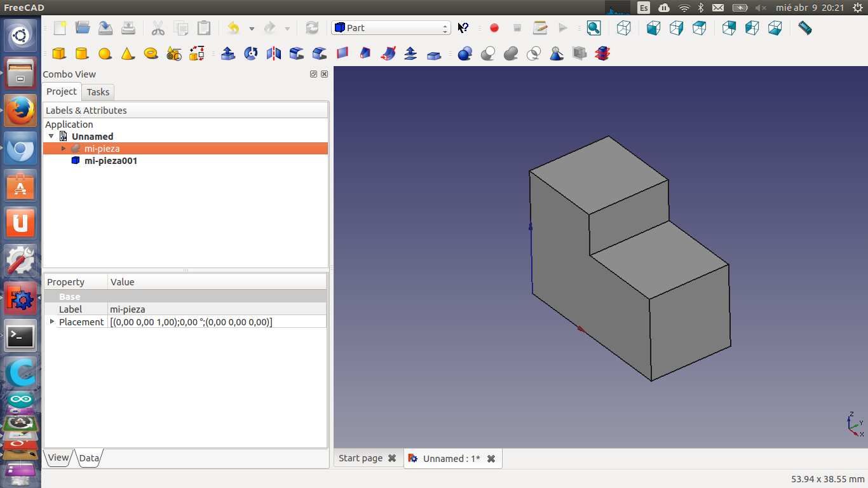Create a box primitive with the cube icon

(58, 53)
